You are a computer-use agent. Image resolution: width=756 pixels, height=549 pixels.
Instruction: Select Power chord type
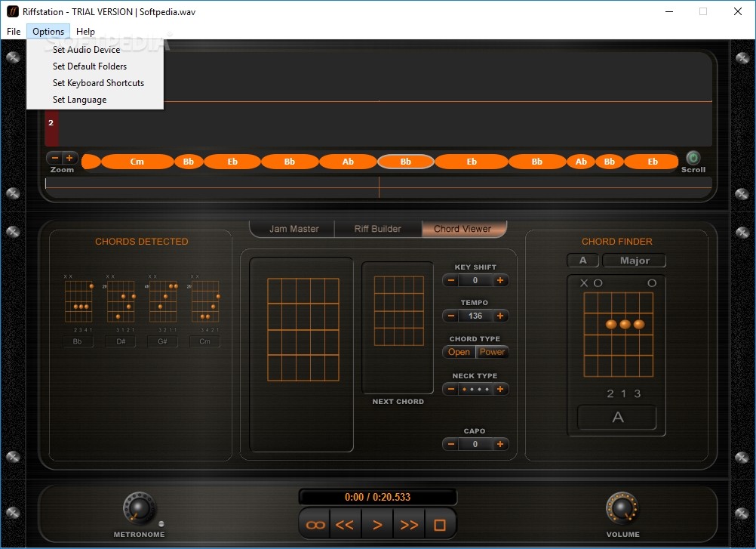(492, 352)
